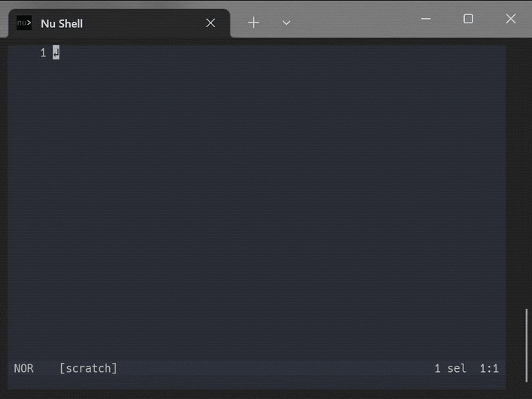Click the cursor on the newline character
Screen dimensions: 532x399
pos(56,53)
